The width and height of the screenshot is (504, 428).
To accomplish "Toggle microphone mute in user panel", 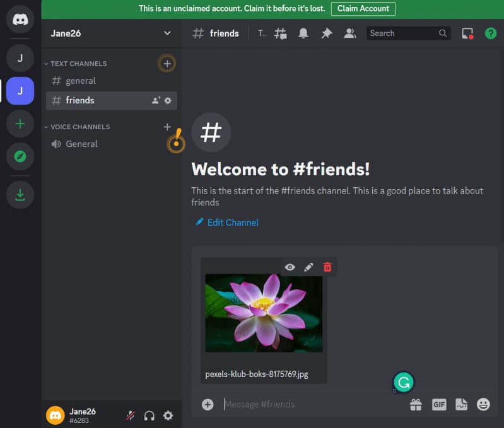I will [x=131, y=415].
